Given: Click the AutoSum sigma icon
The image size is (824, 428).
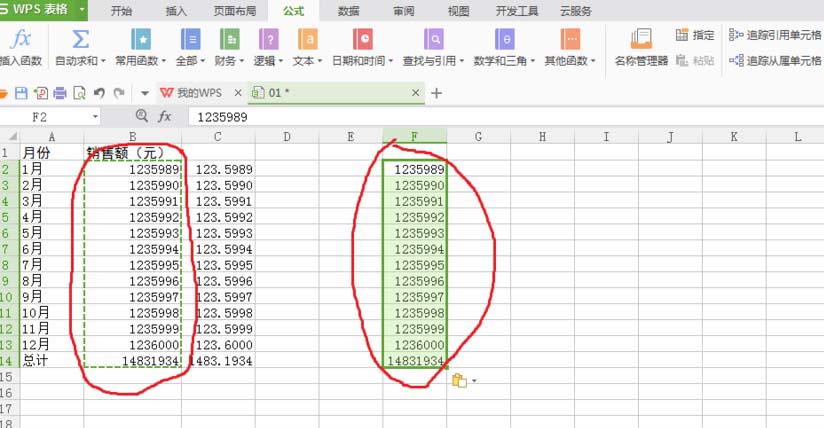Looking at the screenshot, I should [80, 39].
